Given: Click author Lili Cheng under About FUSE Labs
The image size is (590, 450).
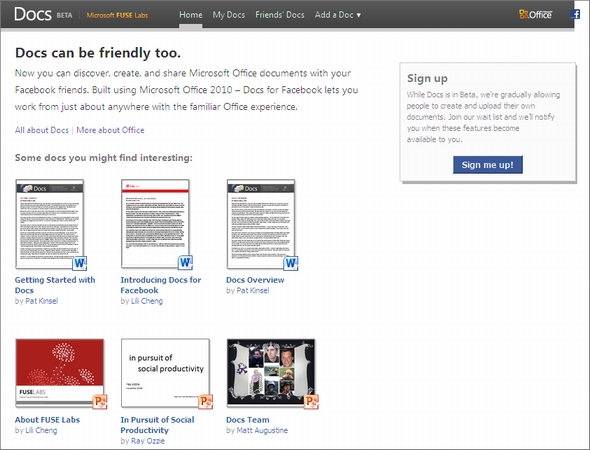Looking at the screenshot, I should [x=41, y=430].
